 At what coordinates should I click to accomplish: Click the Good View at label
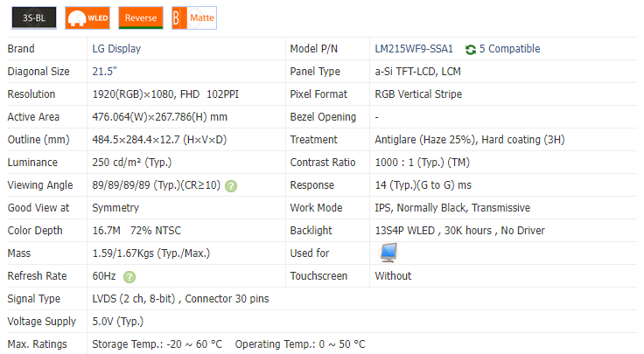click(38, 208)
